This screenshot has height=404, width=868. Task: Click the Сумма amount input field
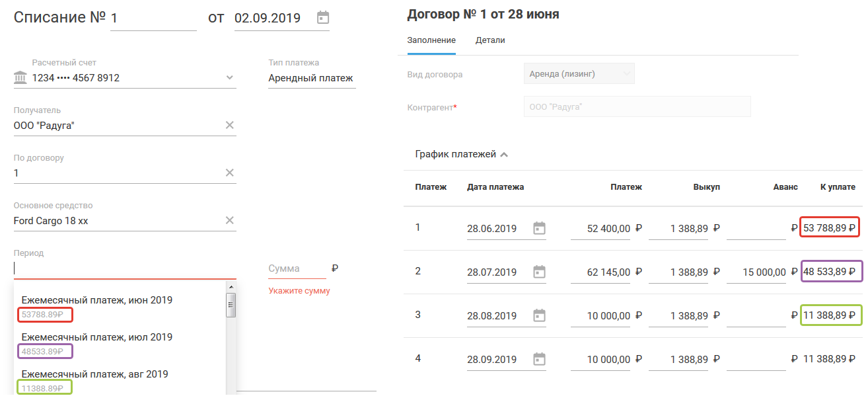296,269
